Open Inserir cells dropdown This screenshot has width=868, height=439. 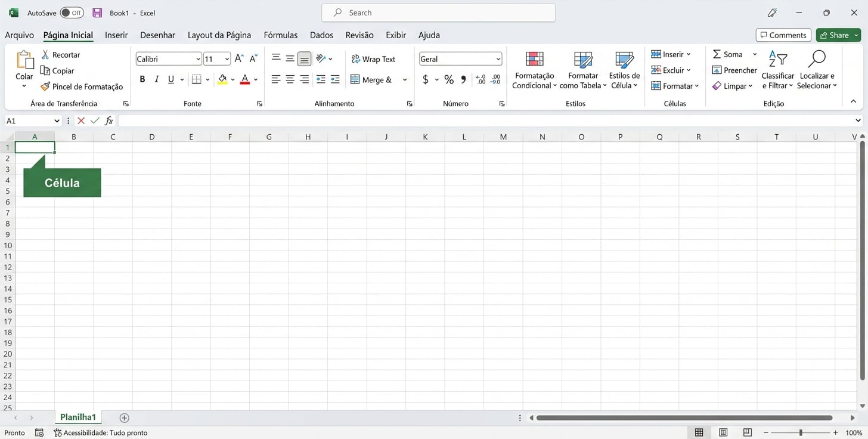coord(671,54)
